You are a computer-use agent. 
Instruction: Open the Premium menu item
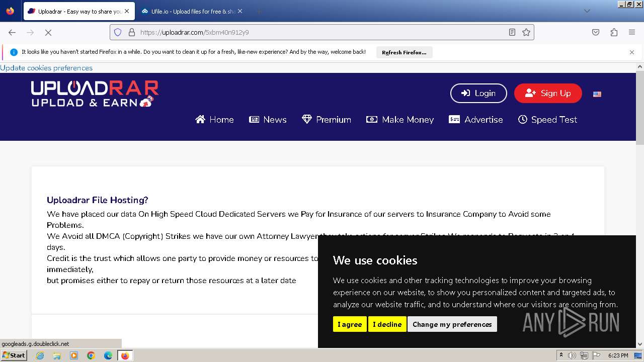tap(327, 120)
